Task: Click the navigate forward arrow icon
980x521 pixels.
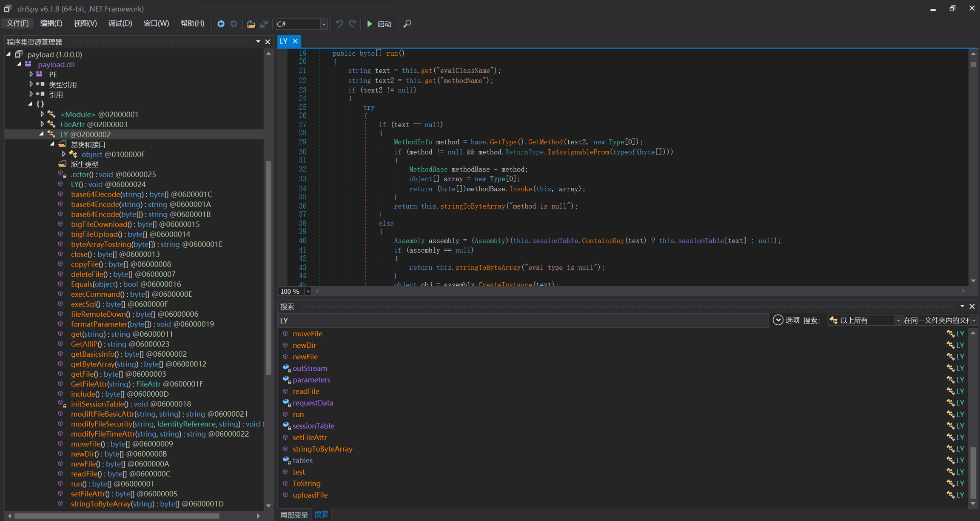Action: pyautogui.click(x=234, y=24)
